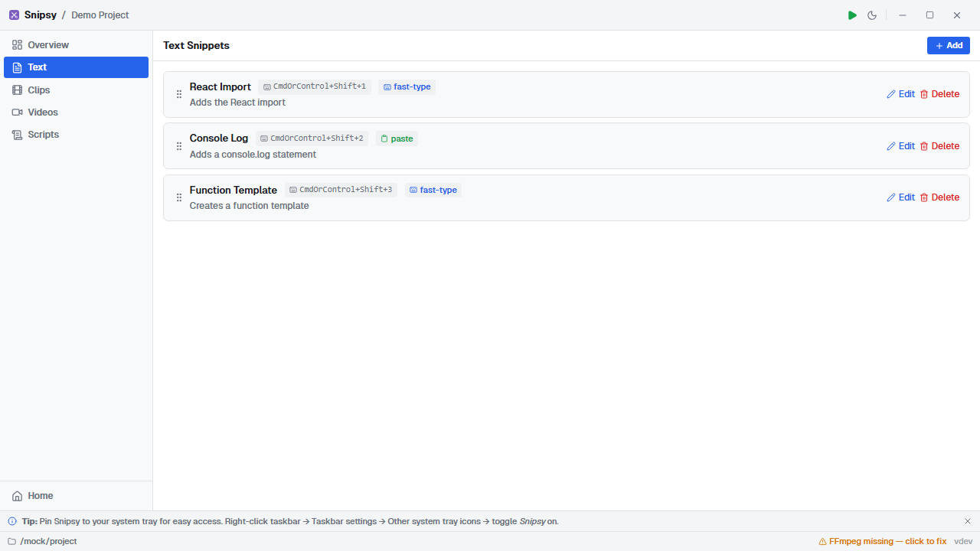Click the CmdOrControl+Shift+1 shortcut chip
980x551 pixels.
tap(315, 86)
